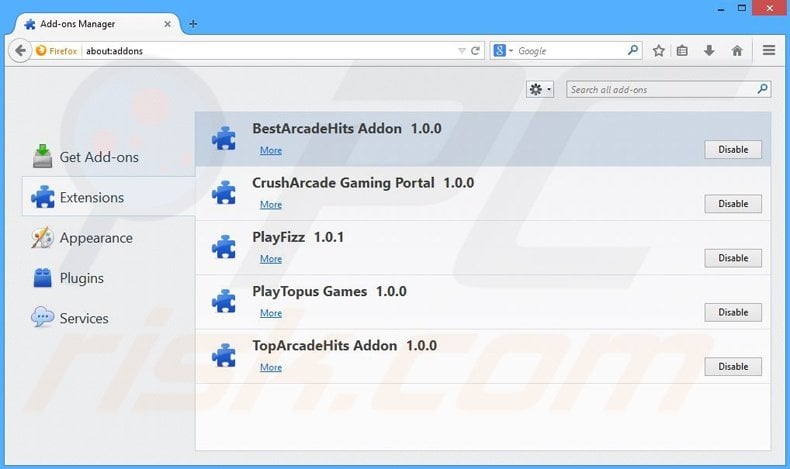
Task: Open the gear tools dropdown for add-ons
Action: (540, 90)
